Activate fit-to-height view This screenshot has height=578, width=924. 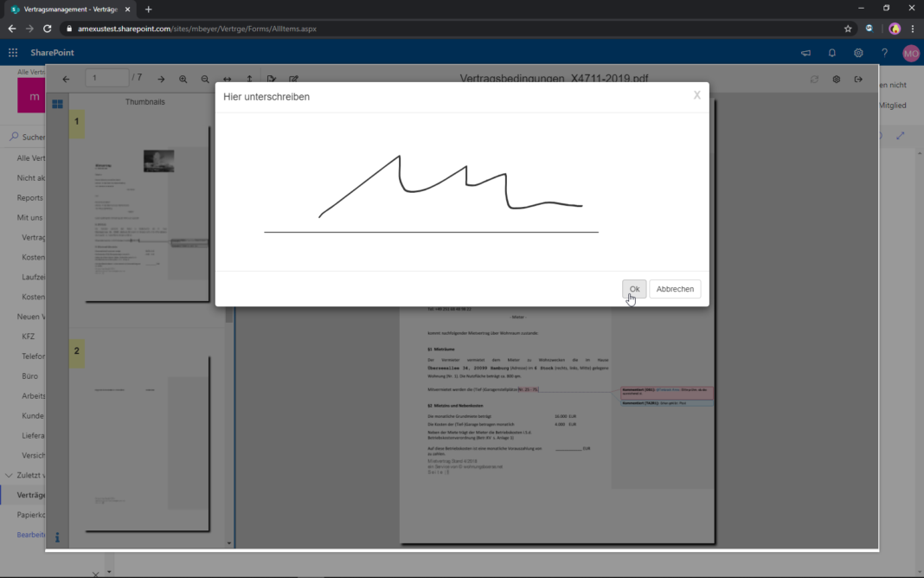pyautogui.click(x=249, y=79)
